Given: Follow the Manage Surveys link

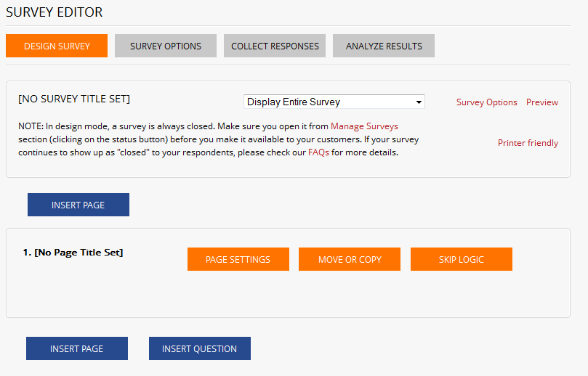Looking at the screenshot, I should [x=364, y=126].
